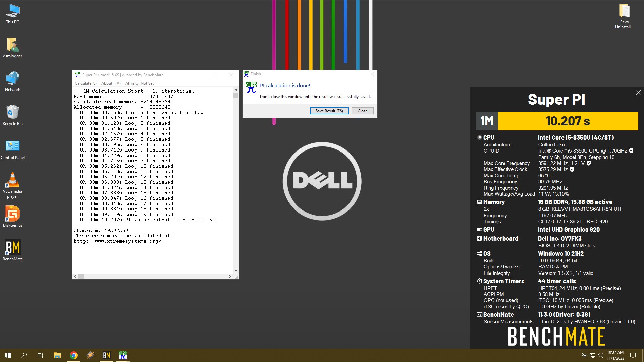Screen dimensions: 644x362
Task: Click Super PI window title icon
Action: 78,75
